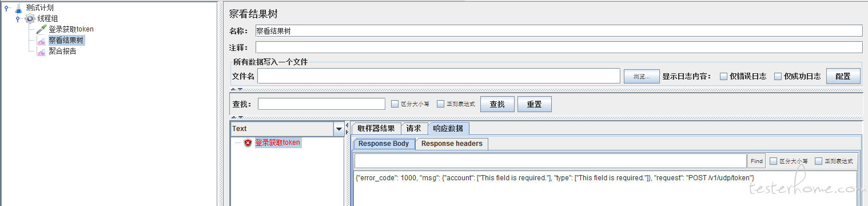Click the response Find text field
Image resolution: width=868 pixels, height=206 pixels.
[x=551, y=161]
